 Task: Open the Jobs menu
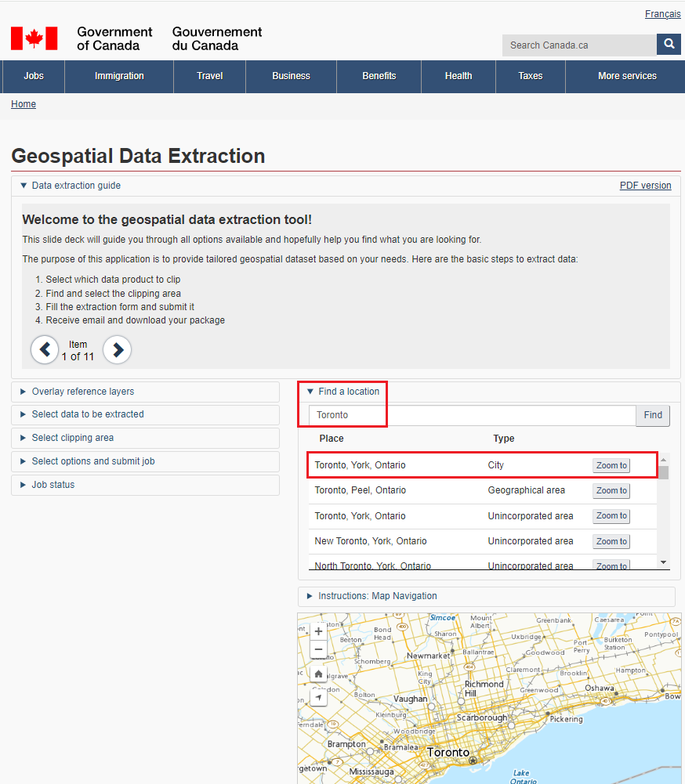point(34,76)
